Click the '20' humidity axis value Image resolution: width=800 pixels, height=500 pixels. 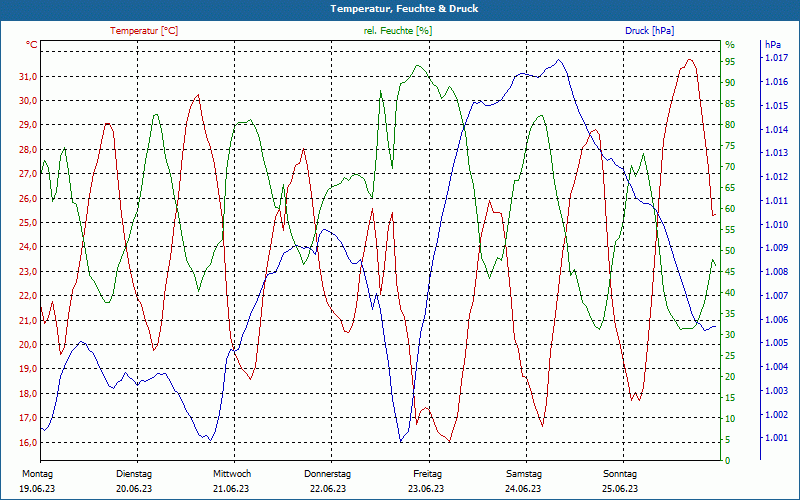click(730, 377)
